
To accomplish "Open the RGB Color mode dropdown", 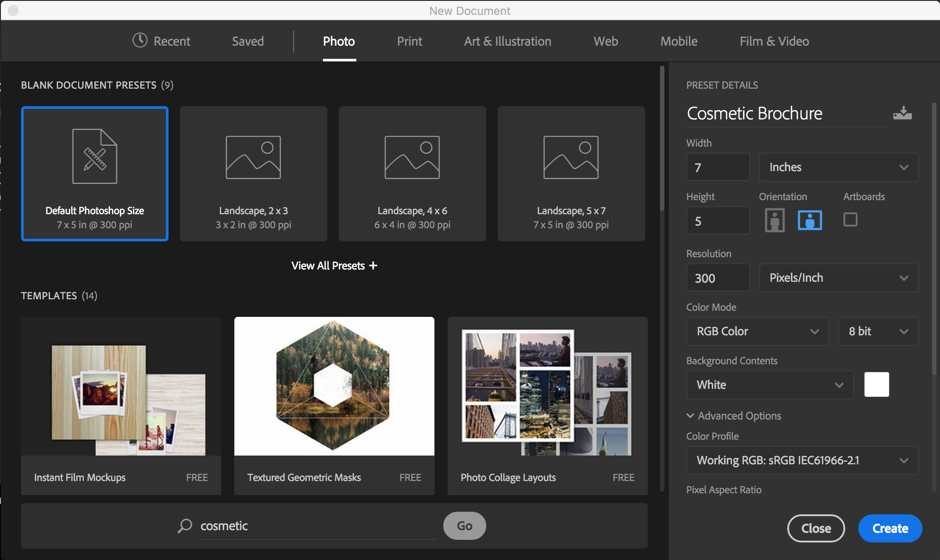I will (x=757, y=331).
